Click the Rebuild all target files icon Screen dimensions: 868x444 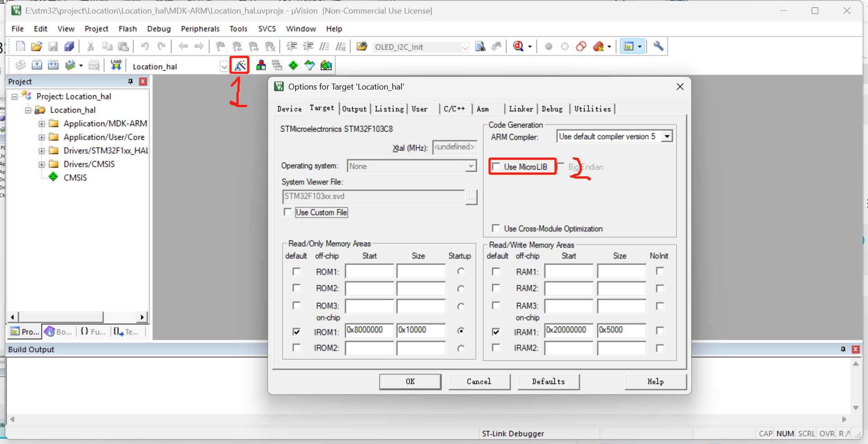(53, 66)
